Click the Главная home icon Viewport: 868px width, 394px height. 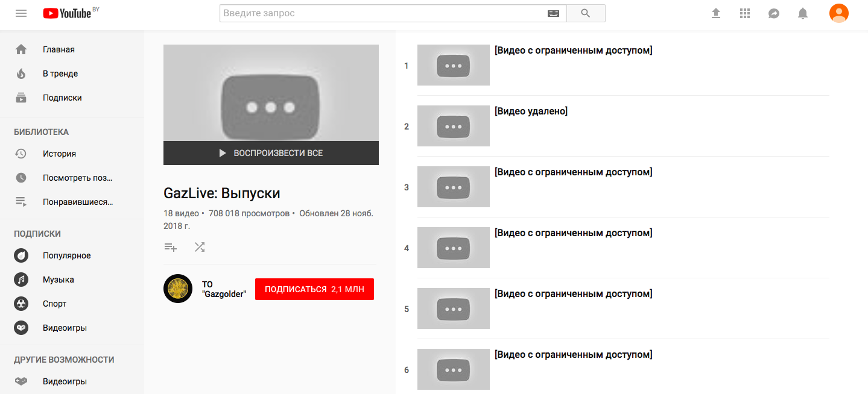click(21, 49)
